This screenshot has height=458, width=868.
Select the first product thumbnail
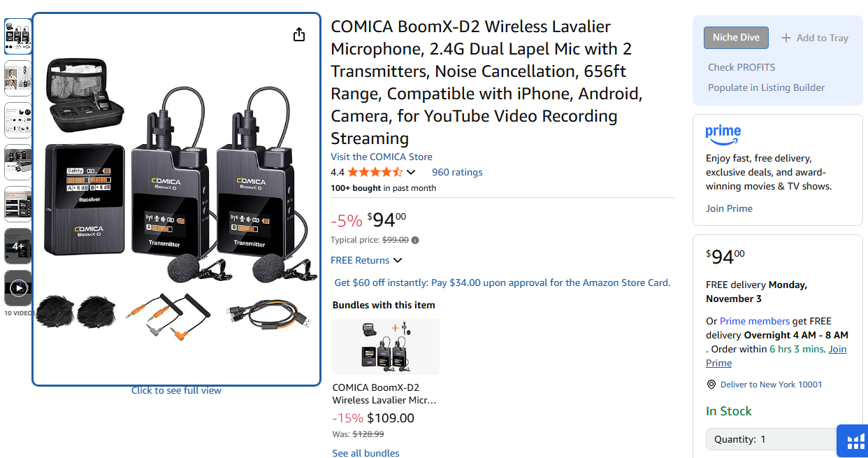tap(18, 36)
